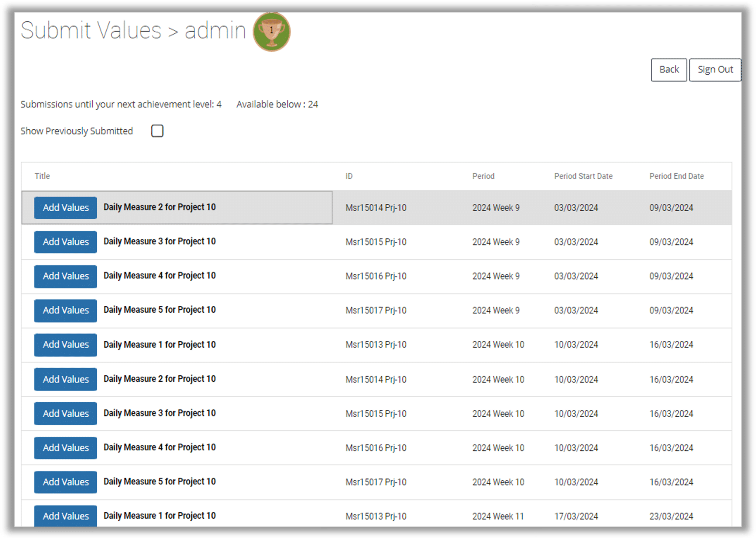Add Values for Daily Measure 4 Week 10

(x=66, y=448)
